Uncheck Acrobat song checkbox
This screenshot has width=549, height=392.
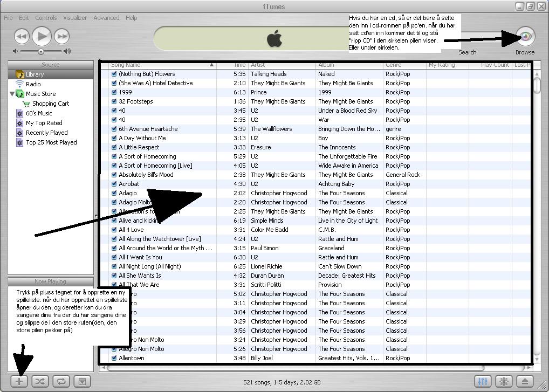(x=114, y=184)
